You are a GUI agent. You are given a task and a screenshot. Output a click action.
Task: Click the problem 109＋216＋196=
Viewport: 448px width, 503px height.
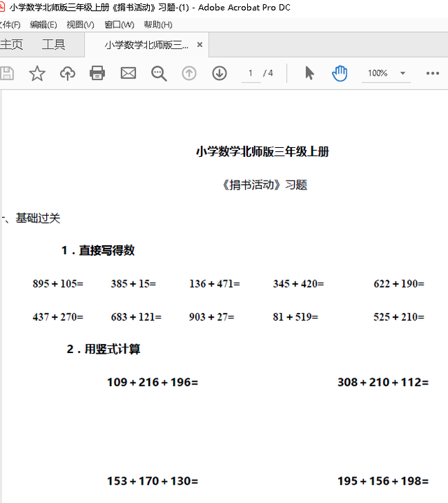coord(153,382)
